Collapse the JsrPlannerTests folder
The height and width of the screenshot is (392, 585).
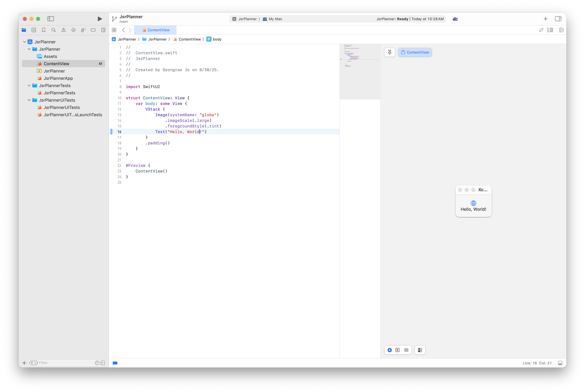coord(29,85)
